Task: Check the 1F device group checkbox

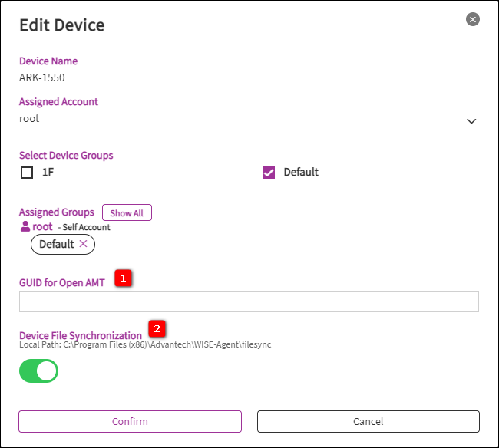Action: click(x=27, y=173)
